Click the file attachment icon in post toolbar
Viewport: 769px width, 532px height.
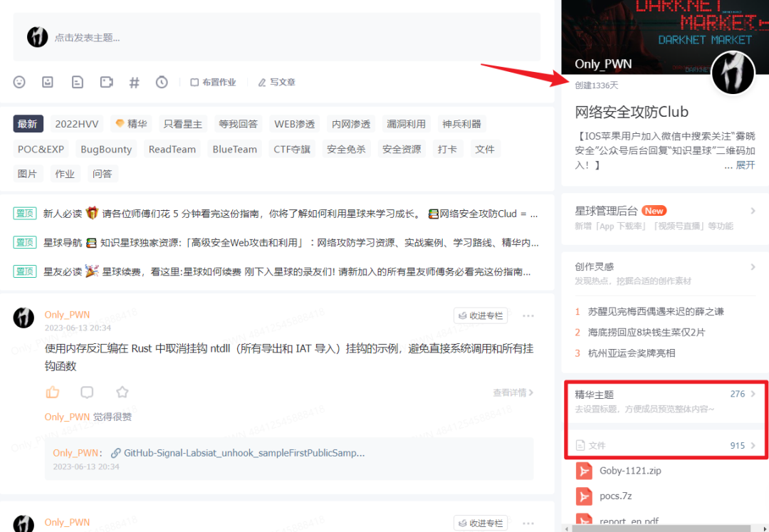pos(77,82)
